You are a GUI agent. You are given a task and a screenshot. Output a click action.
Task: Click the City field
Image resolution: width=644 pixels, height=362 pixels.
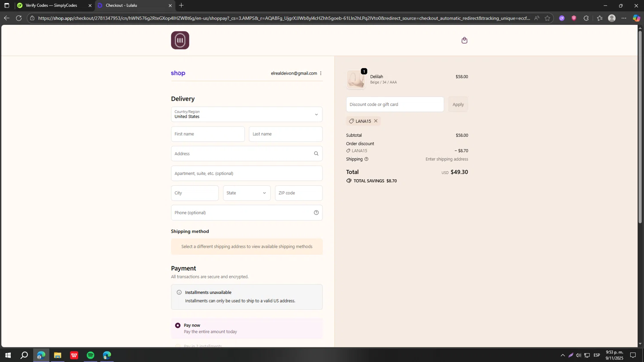(195, 193)
